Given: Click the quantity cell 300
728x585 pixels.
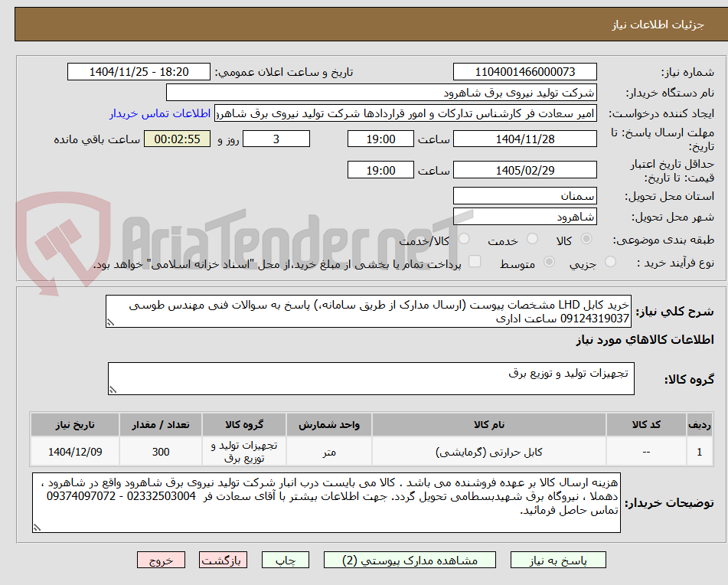Looking at the screenshot, I should pos(161,452).
